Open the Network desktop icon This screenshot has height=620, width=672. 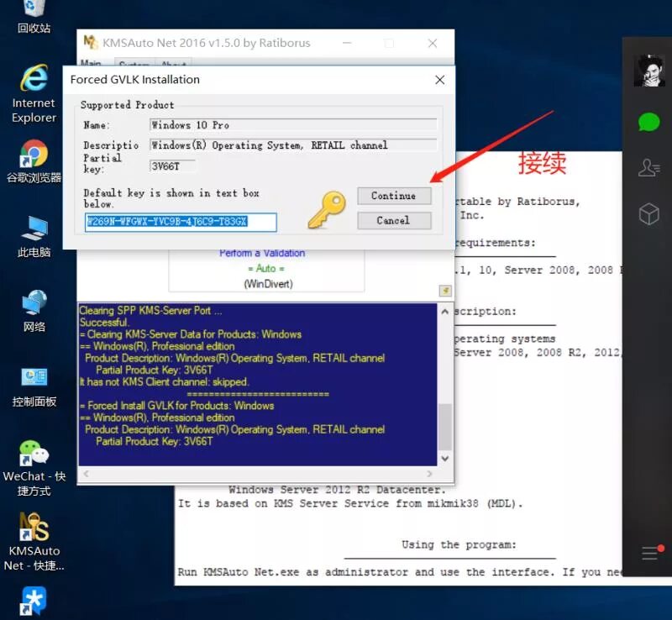[x=34, y=312]
